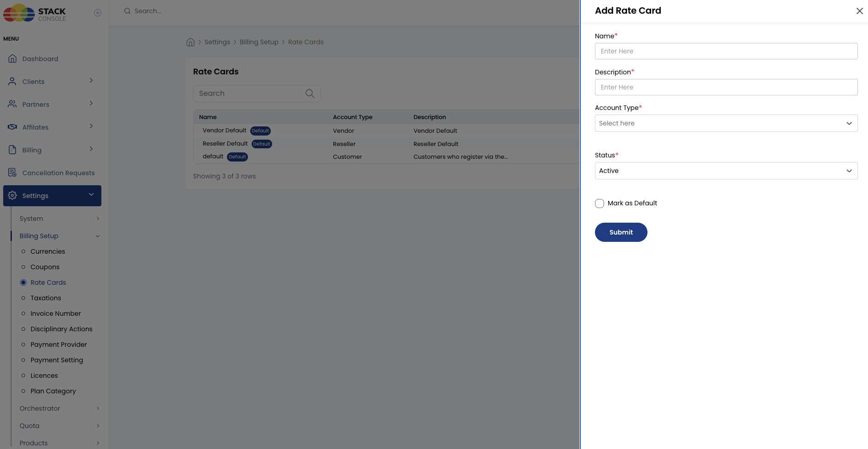Image resolution: width=868 pixels, height=449 pixels.
Task: Collapse the Billing Setup submenu chevron
Action: [98, 236]
